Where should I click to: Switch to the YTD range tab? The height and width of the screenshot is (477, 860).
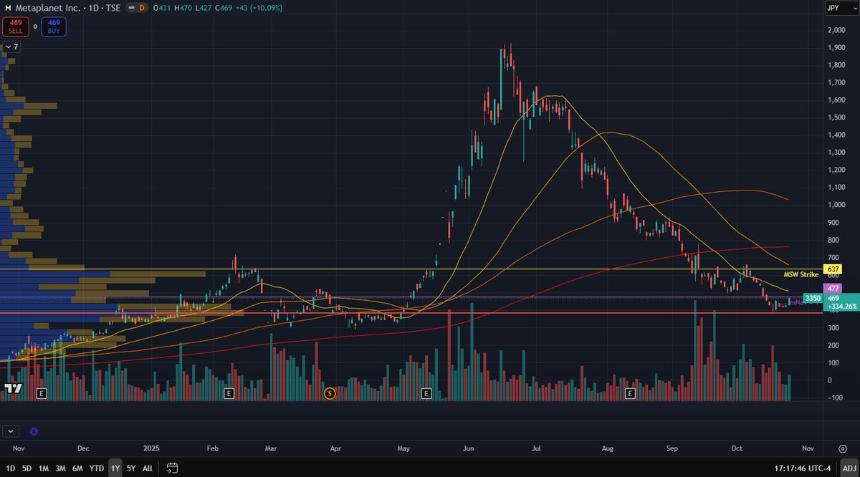(96, 467)
